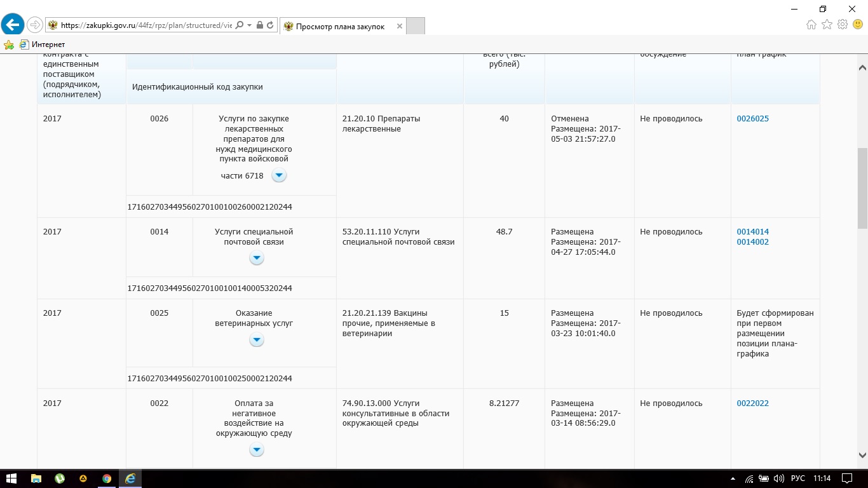This screenshot has height=488, width=868.
Task: Expand the veterinary services row arrow
Action: (256, 340)
